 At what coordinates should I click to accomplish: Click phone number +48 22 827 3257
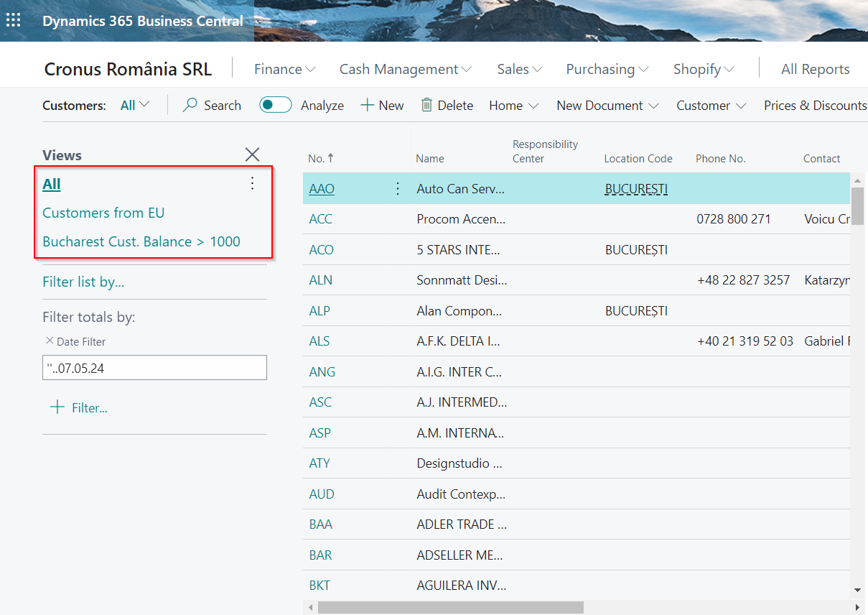[x=744, y=280]
